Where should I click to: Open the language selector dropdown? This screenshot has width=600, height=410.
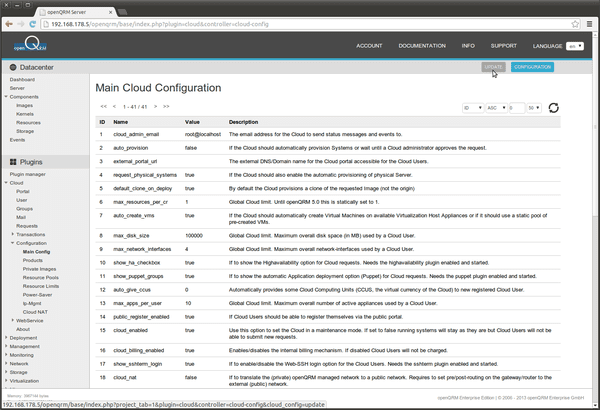tap(575, 46)
